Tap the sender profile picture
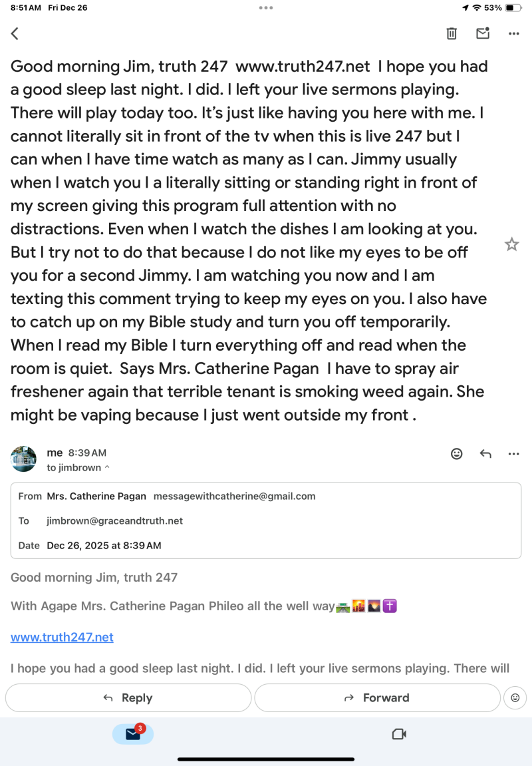The image size is (532, 766). [24, 459]
